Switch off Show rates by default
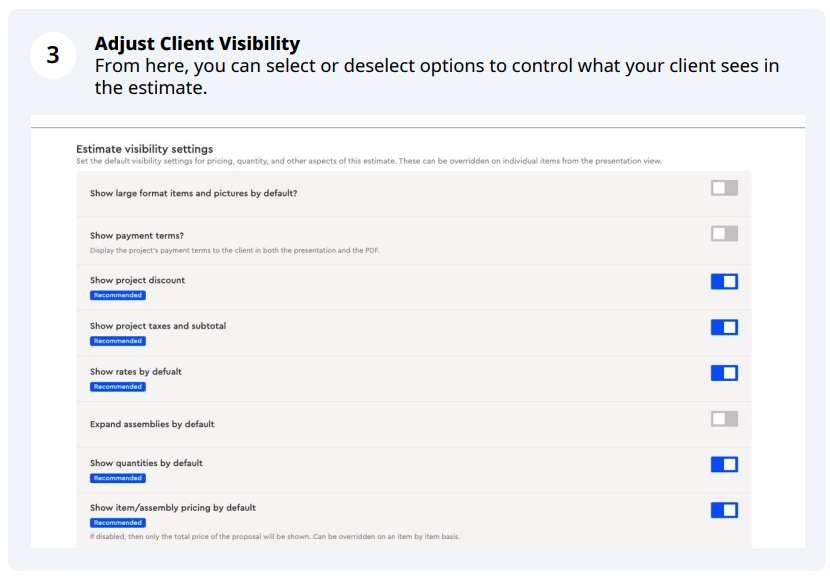830x577 pixels. [724, 373]
